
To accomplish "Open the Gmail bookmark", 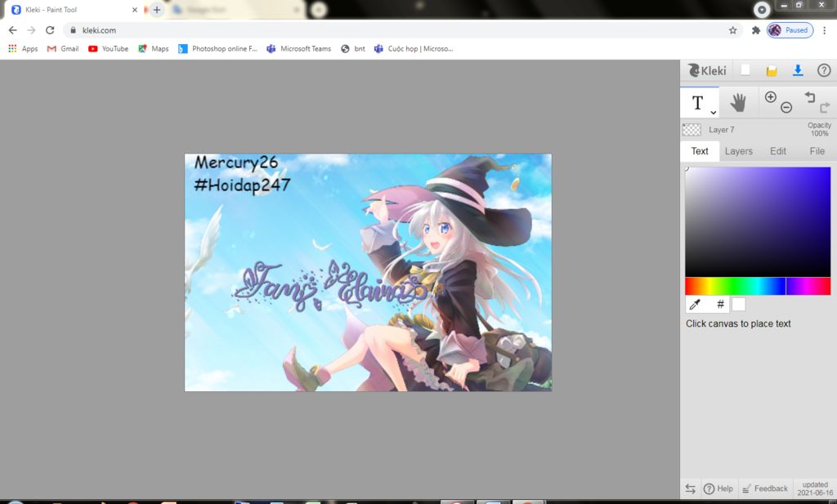I will click(63, 48).
